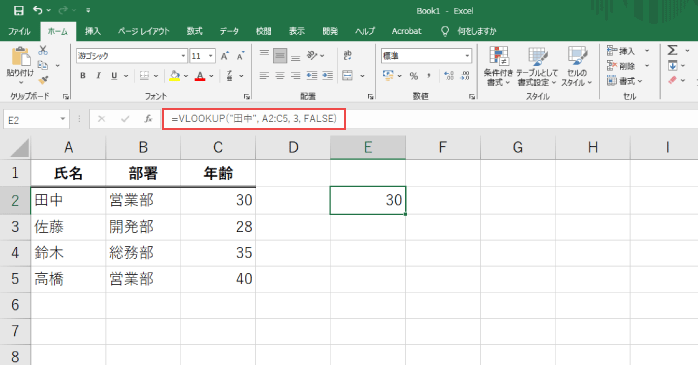Toggle Underline formatting

114,76
